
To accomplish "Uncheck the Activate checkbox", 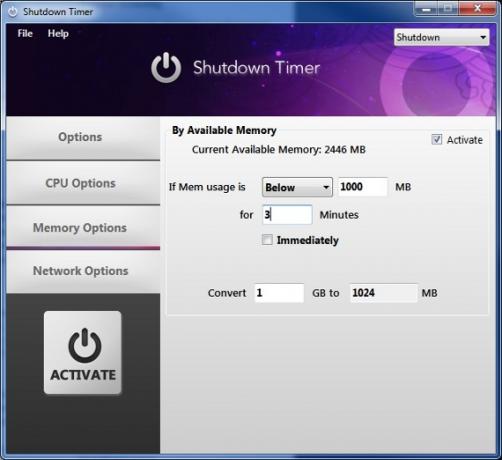I will tap(437, 139).
